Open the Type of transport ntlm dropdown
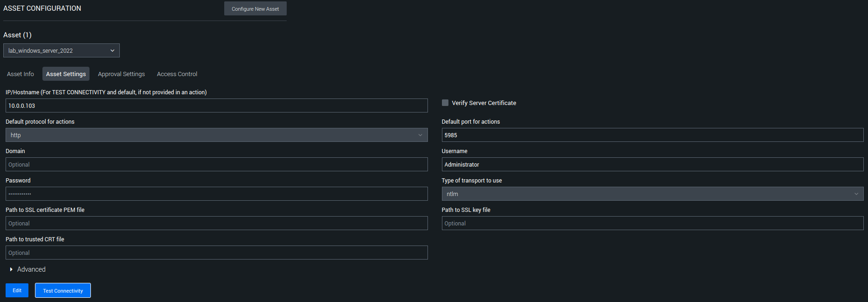Screen dimensions: 868x302 coord(652,194)
